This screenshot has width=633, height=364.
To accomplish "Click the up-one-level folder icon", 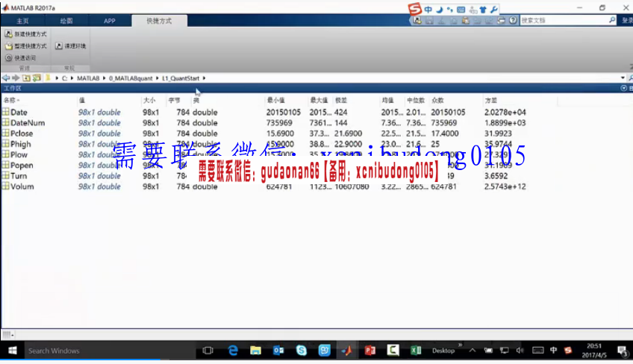I will pos(26,78).
